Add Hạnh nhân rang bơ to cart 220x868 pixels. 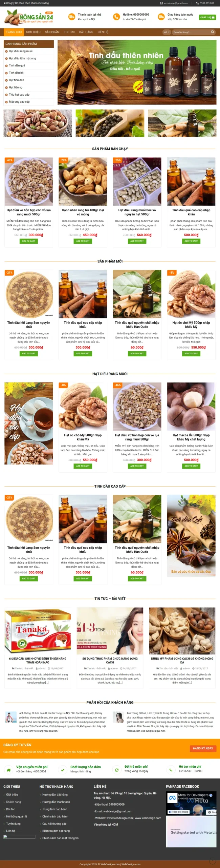(x=83, y=241)
